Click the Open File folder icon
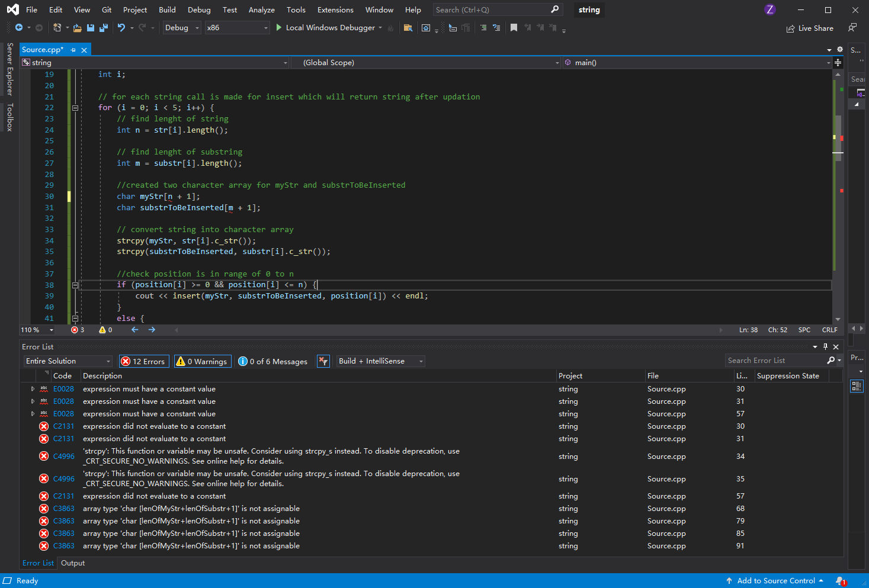 77,28
